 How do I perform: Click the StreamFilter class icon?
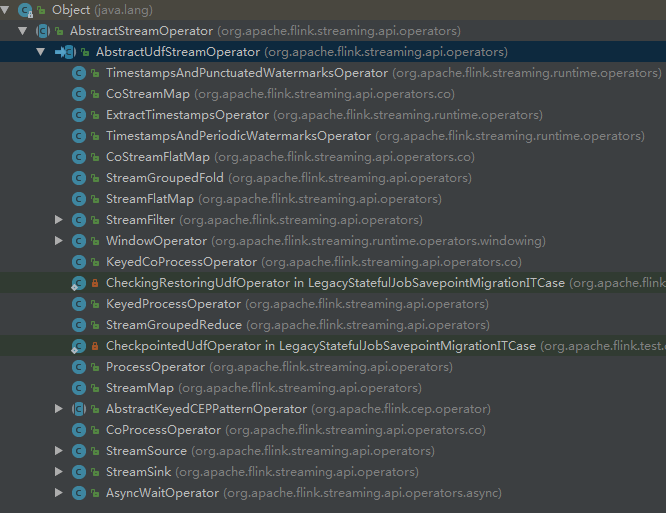pos(79,220)
